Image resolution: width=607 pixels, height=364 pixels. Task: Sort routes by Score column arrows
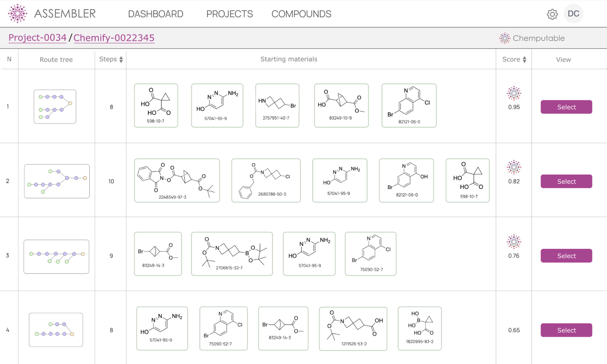tap(524, 59)
